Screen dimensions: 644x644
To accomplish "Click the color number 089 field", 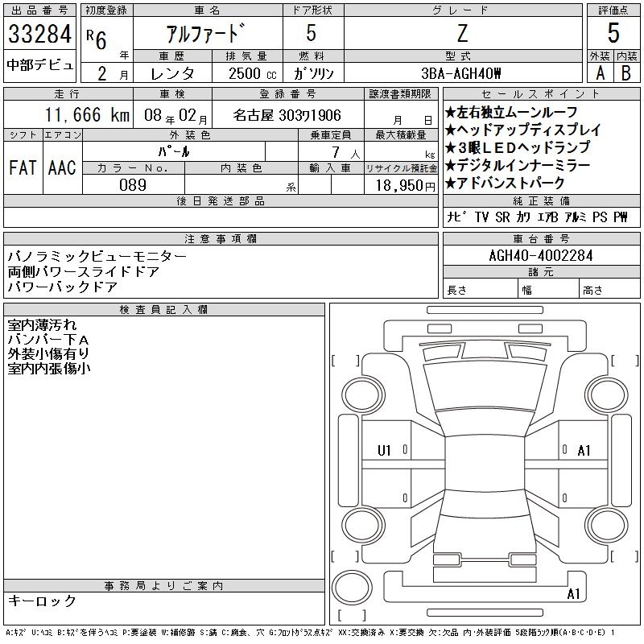I will coord(133,185).
